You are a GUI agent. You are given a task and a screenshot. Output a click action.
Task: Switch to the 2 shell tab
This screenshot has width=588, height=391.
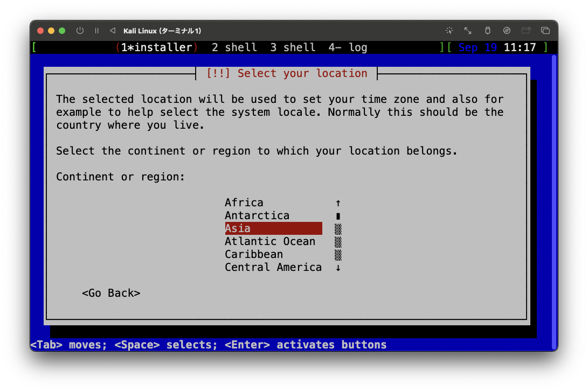(x=234, y=47)
